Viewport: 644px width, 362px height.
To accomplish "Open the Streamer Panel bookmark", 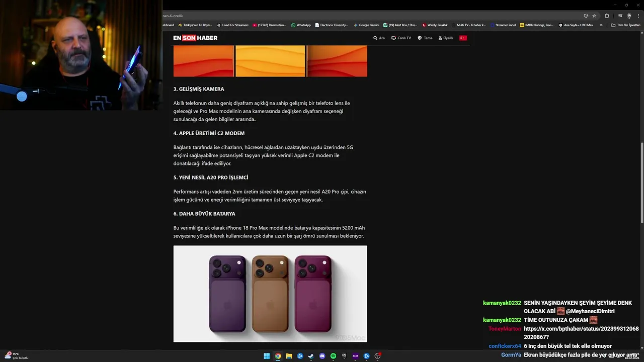I will click(503, 25).
